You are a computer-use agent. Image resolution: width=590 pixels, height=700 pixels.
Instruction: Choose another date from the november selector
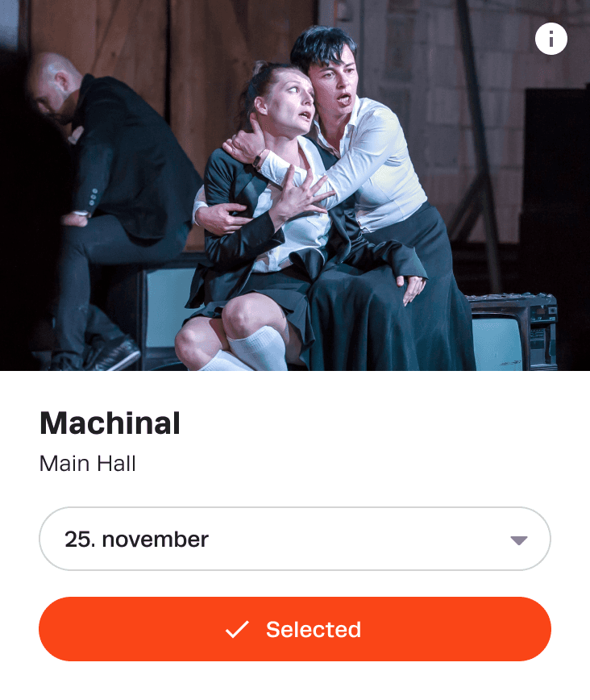click(x=295, y=539)
